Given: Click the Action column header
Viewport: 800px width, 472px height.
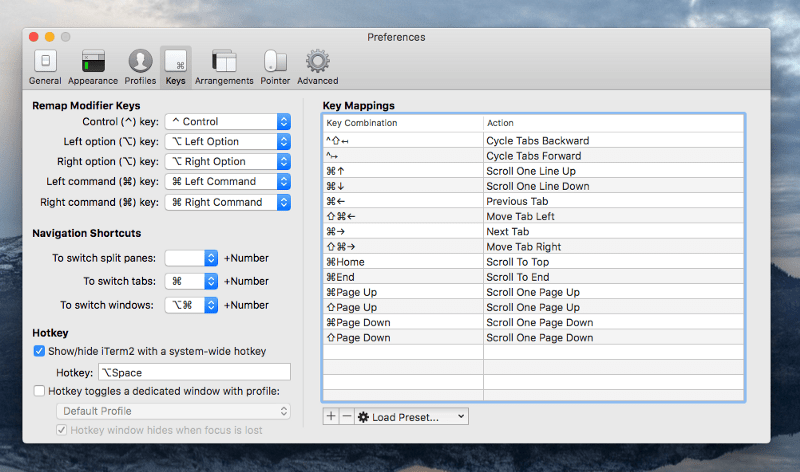Looking at the screenshot, I should coord(614,123).
